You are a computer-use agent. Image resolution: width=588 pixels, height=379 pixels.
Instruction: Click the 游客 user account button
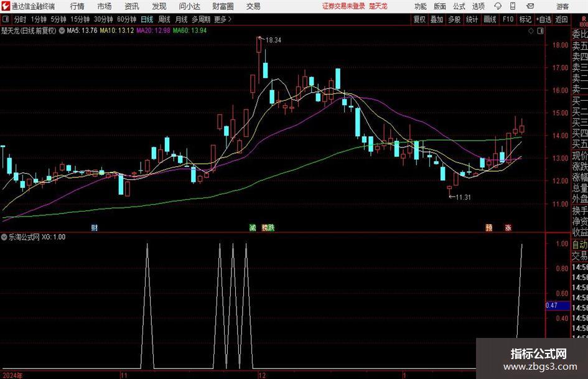(x=562, y=6)
